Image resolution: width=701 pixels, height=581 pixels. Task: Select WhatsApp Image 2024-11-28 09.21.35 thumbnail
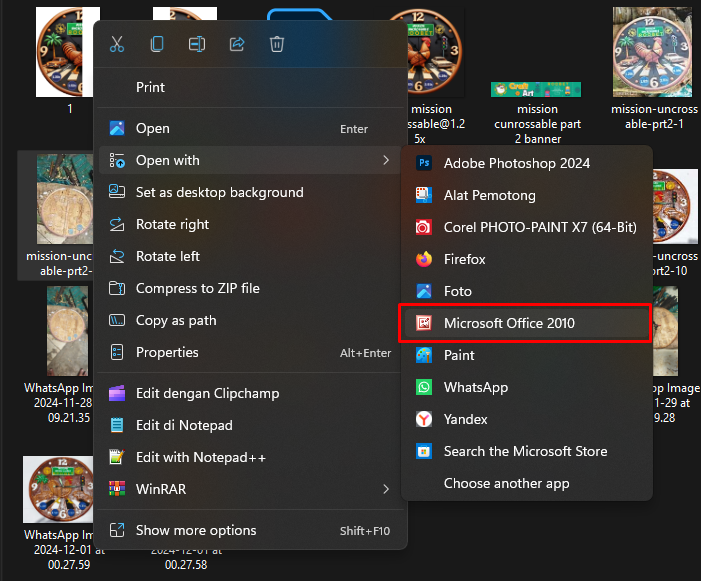68,331
